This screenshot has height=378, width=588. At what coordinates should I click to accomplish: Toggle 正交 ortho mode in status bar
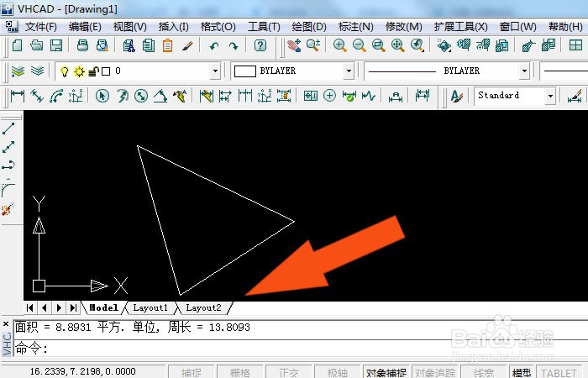pos(289,372)
